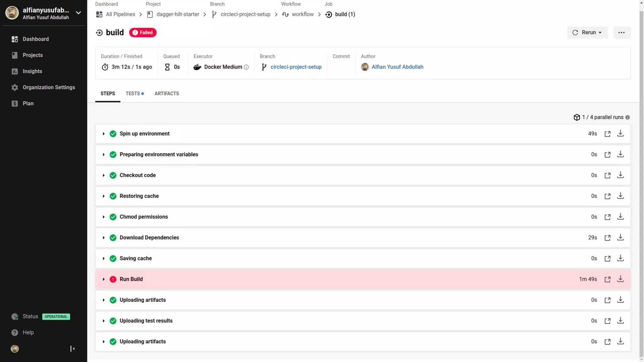Open Organization Settings gear
This screenshot has height=362, width=644.
(15, 87)
